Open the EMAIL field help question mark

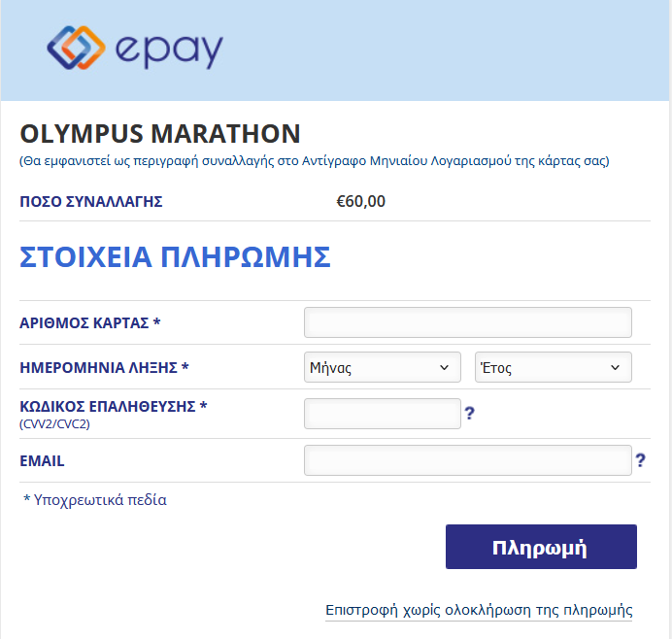(x=640, y=460)
